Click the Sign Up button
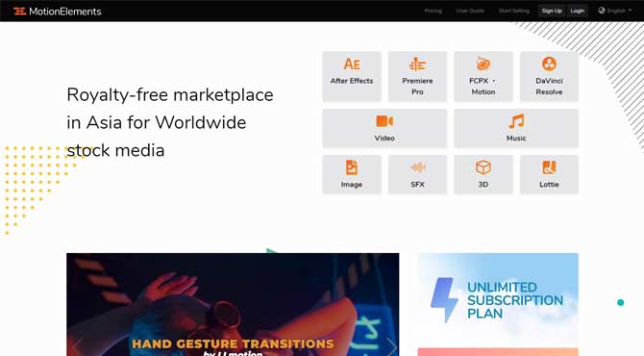This screenshot has width=644, height=356. (552, 11)
